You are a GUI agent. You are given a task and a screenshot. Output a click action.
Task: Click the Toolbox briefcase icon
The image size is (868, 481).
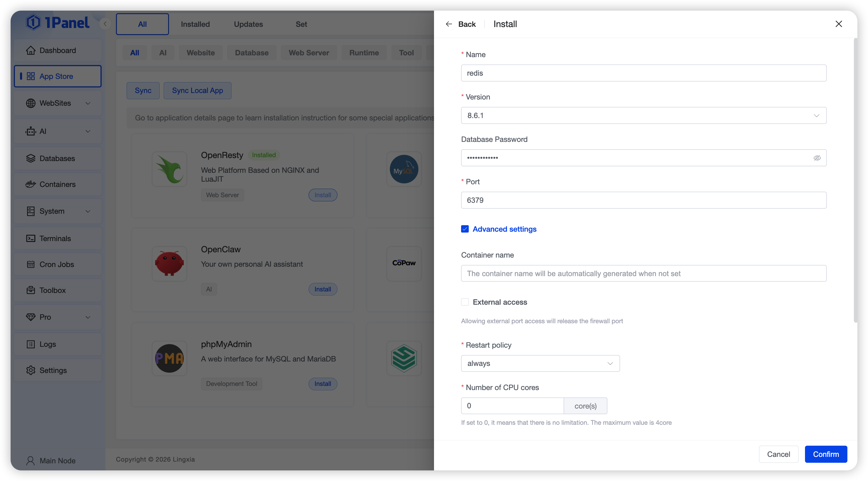(x=31, y=290)
